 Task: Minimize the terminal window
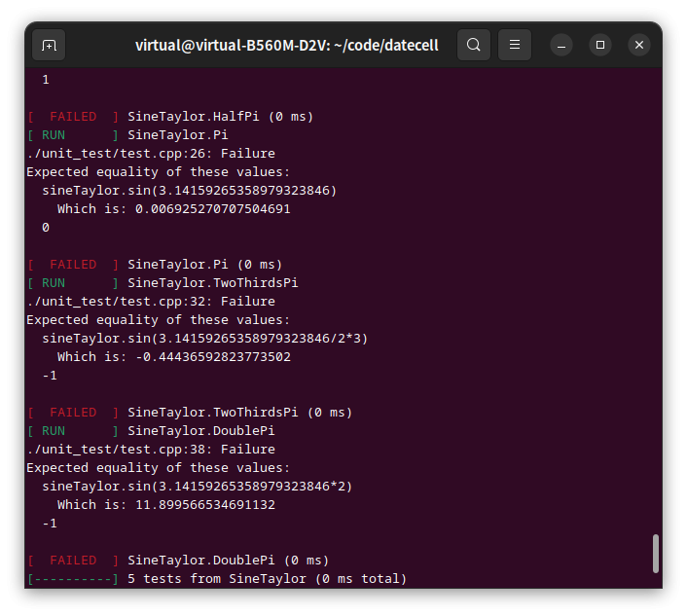[x=561, y=45]
